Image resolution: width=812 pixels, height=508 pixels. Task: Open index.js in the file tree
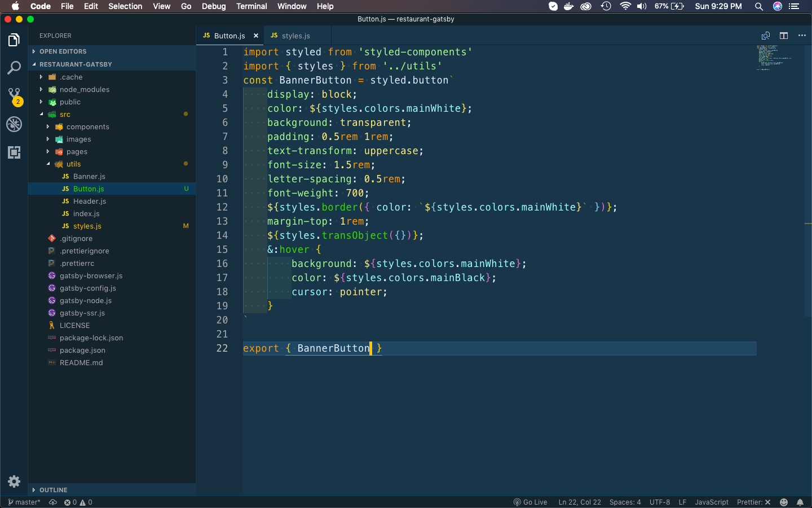112,214
